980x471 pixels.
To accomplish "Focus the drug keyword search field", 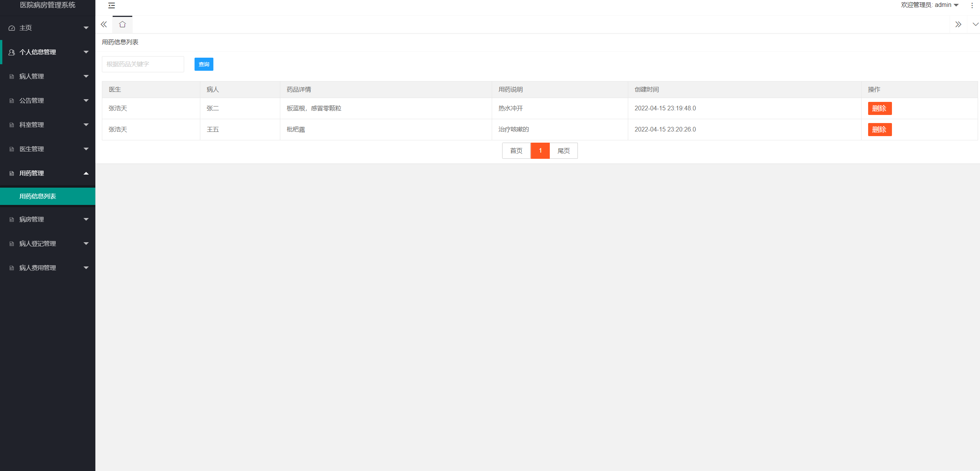I will point(143,64).
